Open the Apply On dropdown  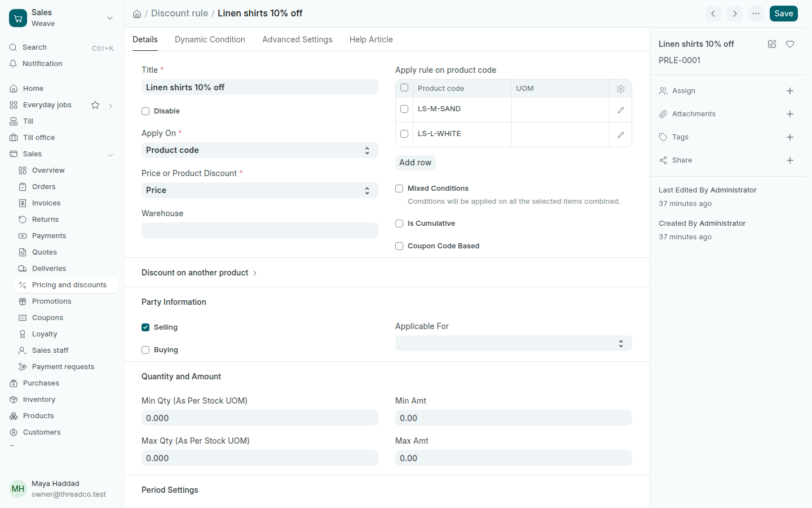260,150
